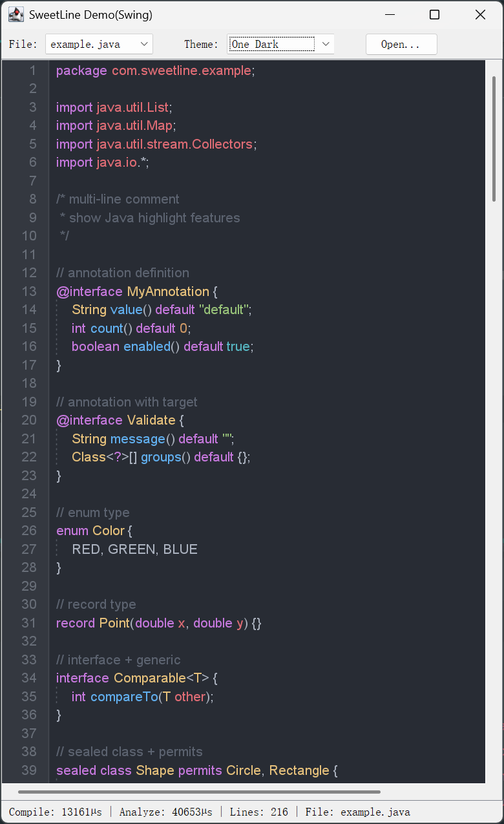Click 'Shape' class name on line 39

coord(155,770)
